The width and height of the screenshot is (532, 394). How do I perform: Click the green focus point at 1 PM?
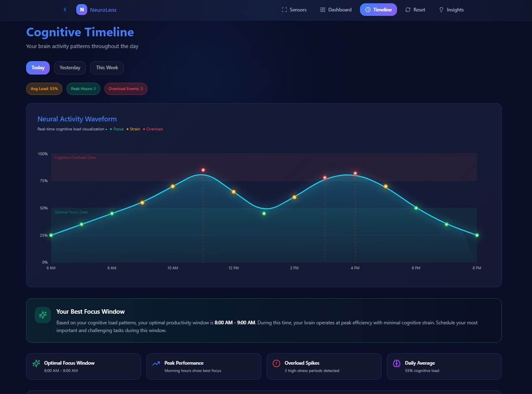click(x=264, y=214)
